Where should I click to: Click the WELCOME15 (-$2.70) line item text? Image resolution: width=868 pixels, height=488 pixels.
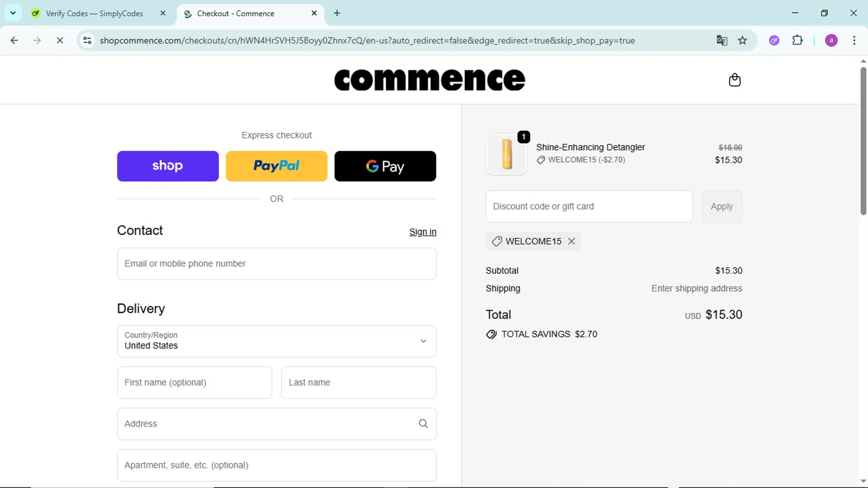pos(586,160)
